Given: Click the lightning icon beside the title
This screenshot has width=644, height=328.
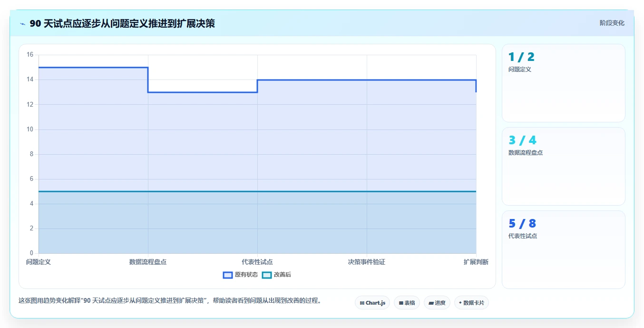Looking at the screenshot, I should pyautogui.click(x=22, y=23).
